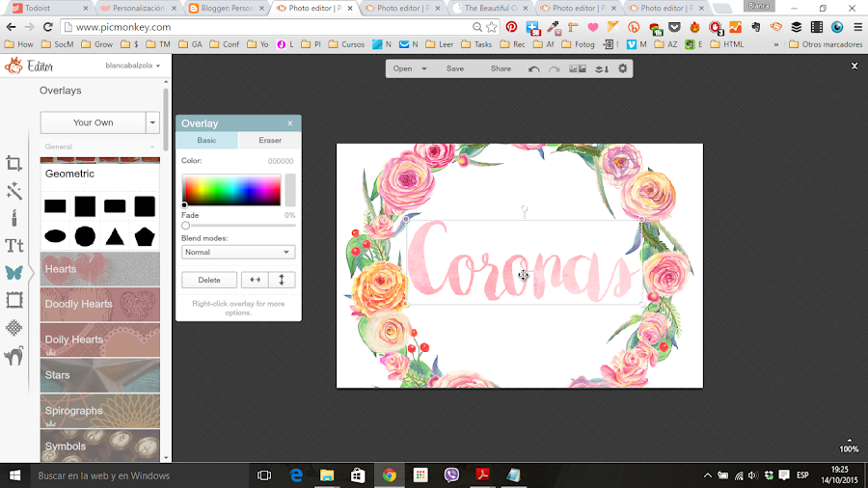
Task: Click the compare original image icon
Action: (x=578, y=68)
